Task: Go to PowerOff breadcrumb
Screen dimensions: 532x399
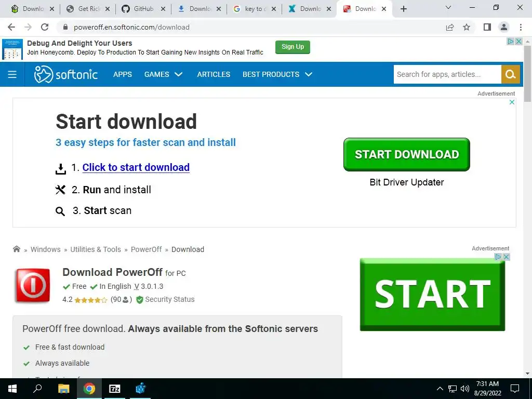Action: [x=146, y=249]
